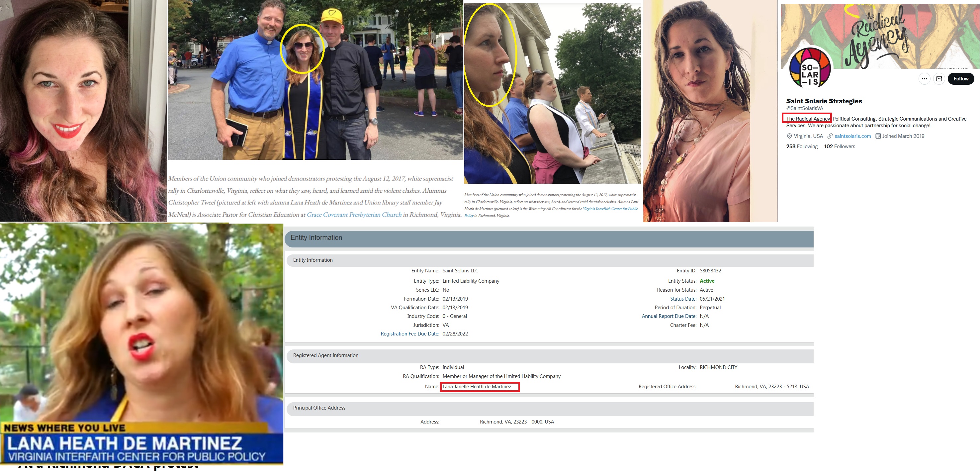The width and height of the screenshot is (980, 471).
Task: Collapse the Principal Office Address section header
Action: click(319, 408)
